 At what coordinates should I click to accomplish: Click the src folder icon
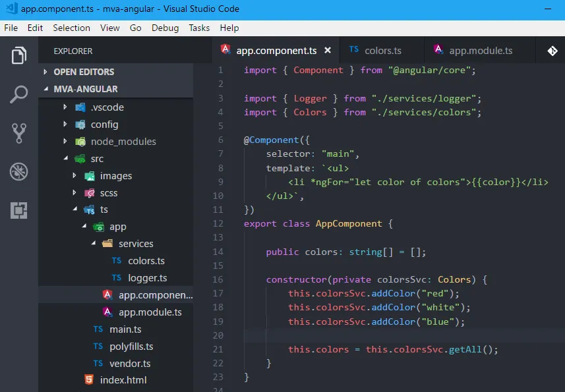click(80, 159)
